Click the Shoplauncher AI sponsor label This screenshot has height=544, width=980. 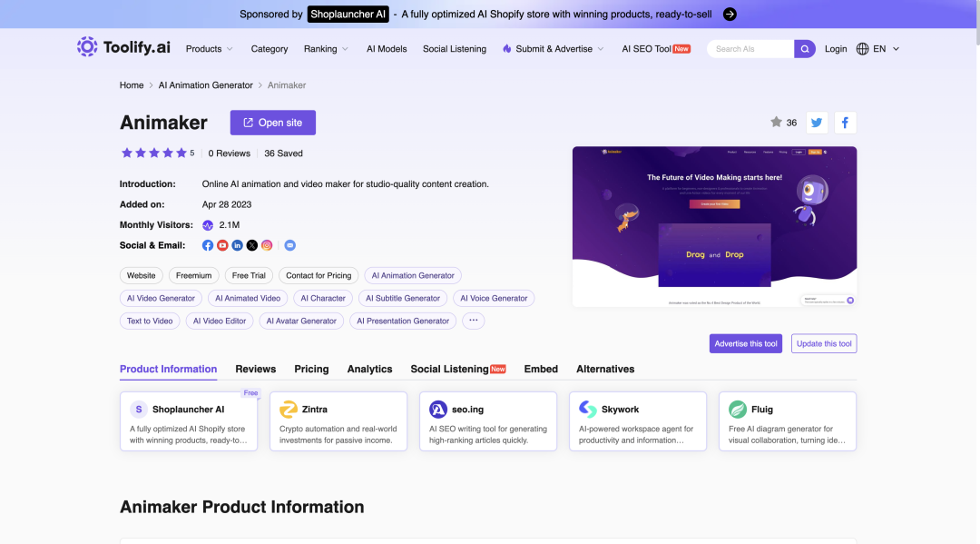coord(348,15)
